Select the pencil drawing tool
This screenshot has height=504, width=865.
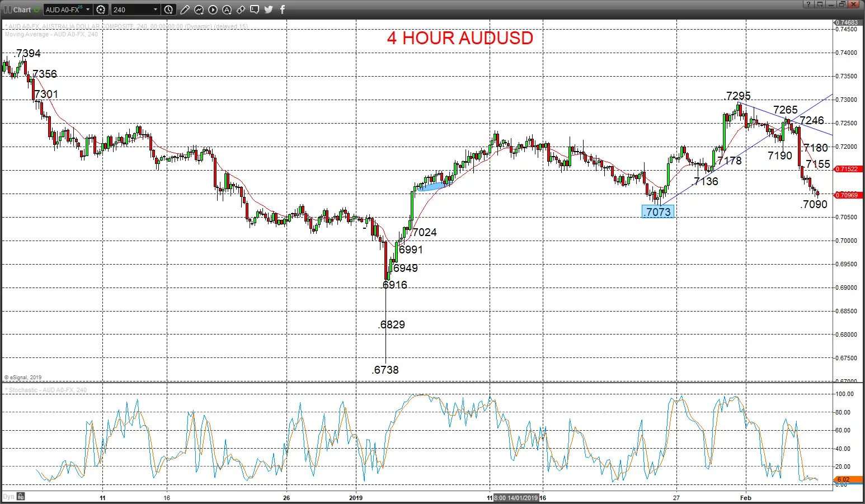[185, 10]
